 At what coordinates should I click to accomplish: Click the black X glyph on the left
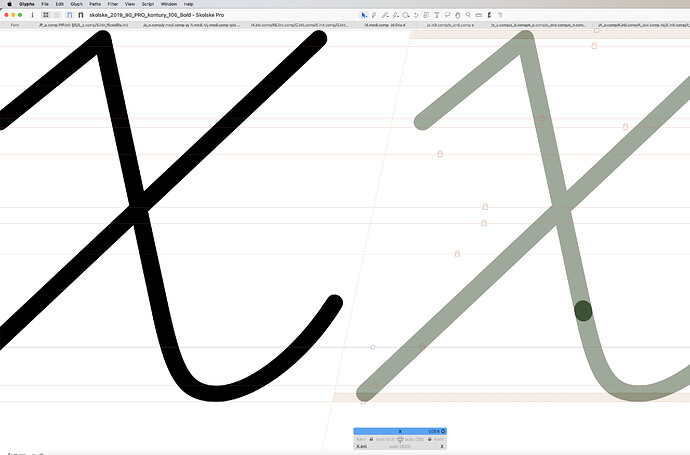coord(141,207)
